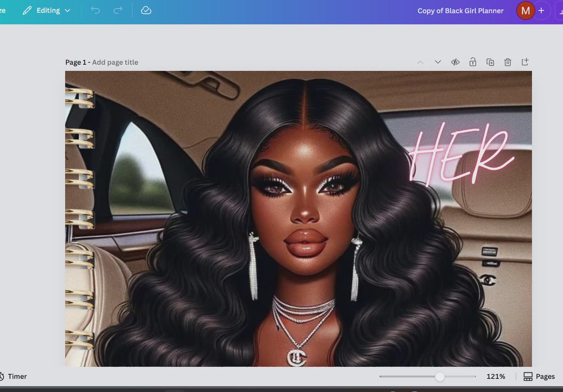
Task: Click the Add page title field
Action: (115, 62)
